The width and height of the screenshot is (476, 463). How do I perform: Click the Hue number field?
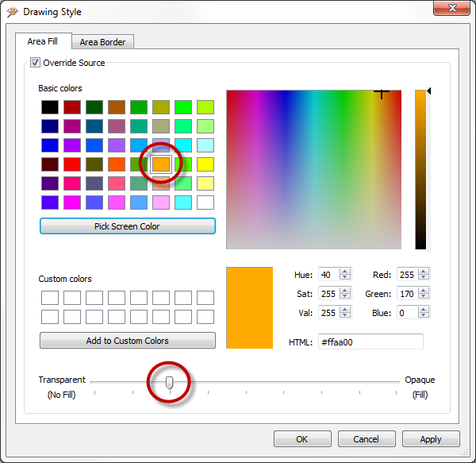[329, 275]
